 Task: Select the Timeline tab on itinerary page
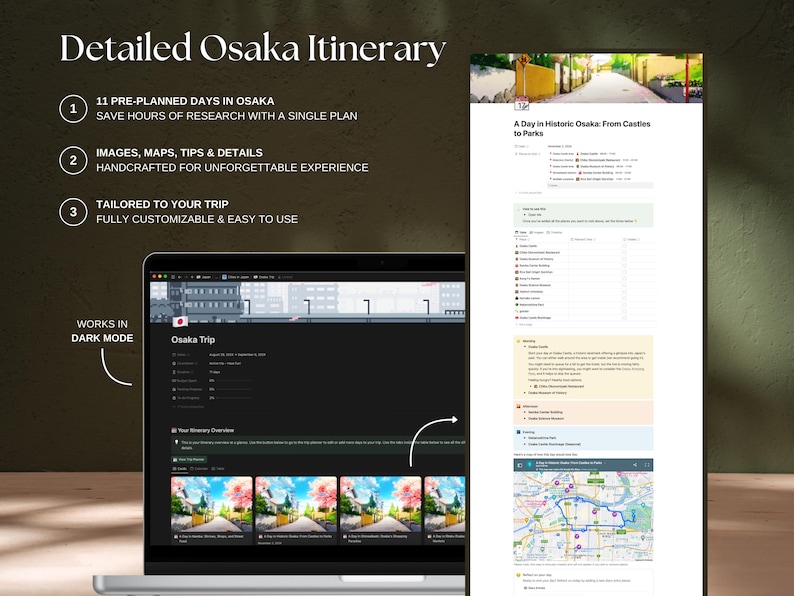tap(554, 232)
